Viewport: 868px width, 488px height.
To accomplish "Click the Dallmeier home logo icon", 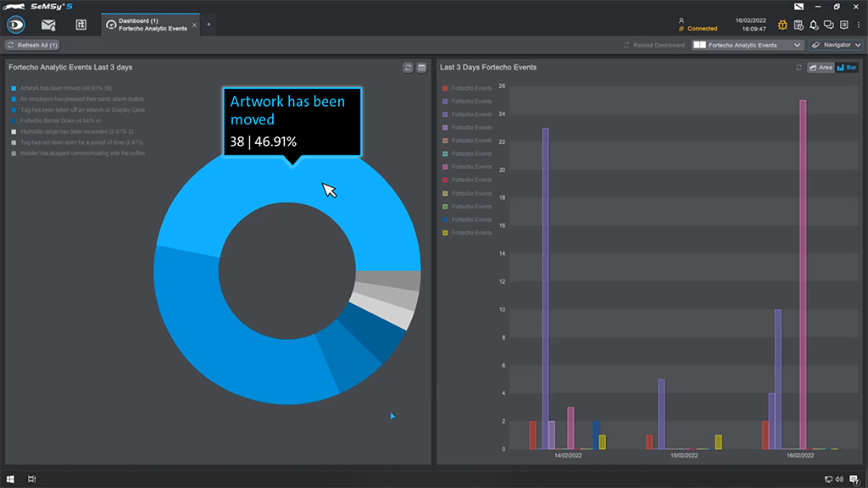I will point(16,25).
